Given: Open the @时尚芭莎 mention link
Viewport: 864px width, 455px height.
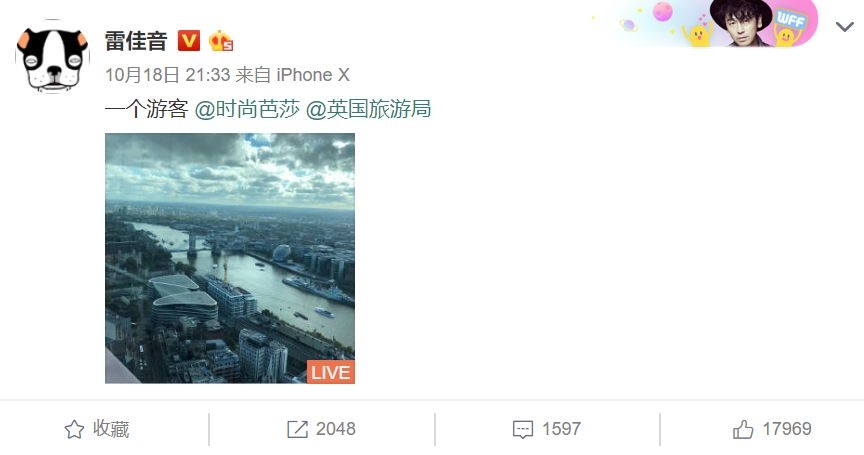Looking at the screenshot, I should pyautogui.click(x=247, y=109).
